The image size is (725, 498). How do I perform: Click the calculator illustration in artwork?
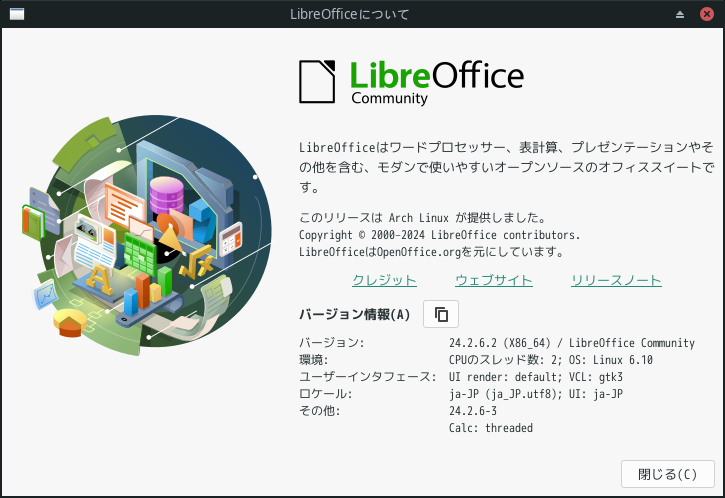coord(232,238)
